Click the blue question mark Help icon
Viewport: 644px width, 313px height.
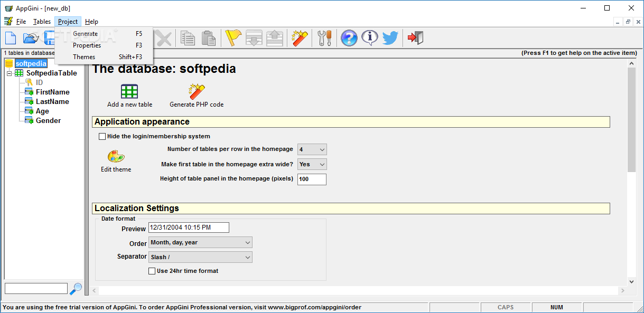[x=349, y=38]
